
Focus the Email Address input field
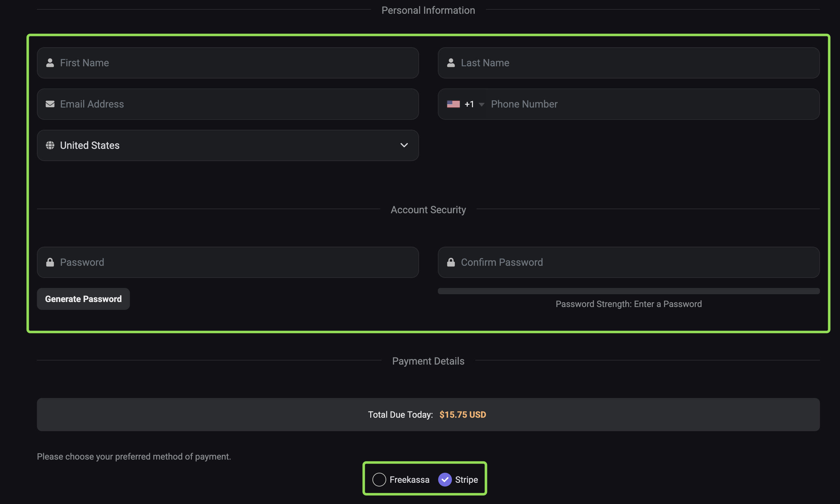(228, 104)
